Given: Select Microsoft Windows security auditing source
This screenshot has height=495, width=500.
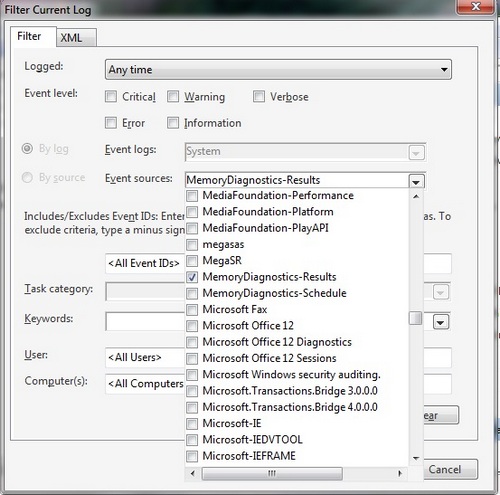Looking at the screenshot, I should (x=192, y=375).
